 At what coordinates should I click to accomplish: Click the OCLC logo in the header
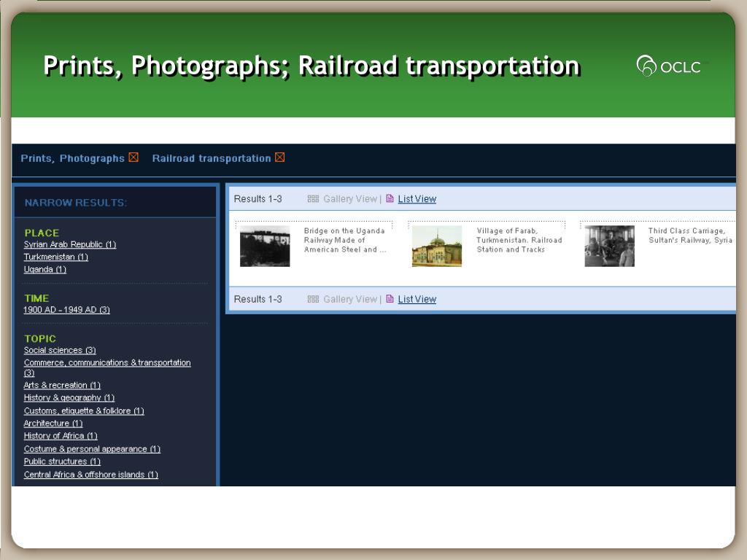point(669,66)
